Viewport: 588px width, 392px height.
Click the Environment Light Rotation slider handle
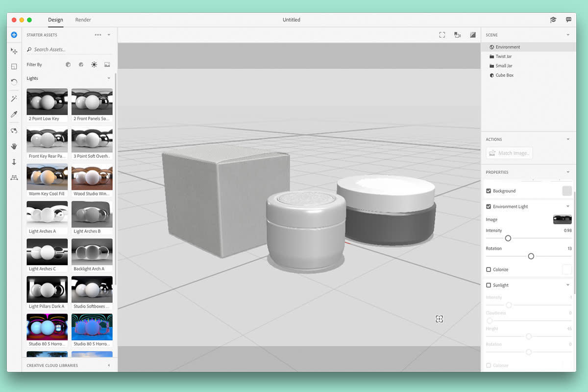click(531, 256)
